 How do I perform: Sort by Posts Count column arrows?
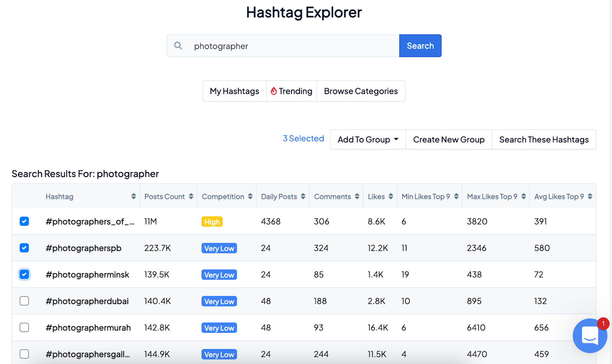click(191, 197)
